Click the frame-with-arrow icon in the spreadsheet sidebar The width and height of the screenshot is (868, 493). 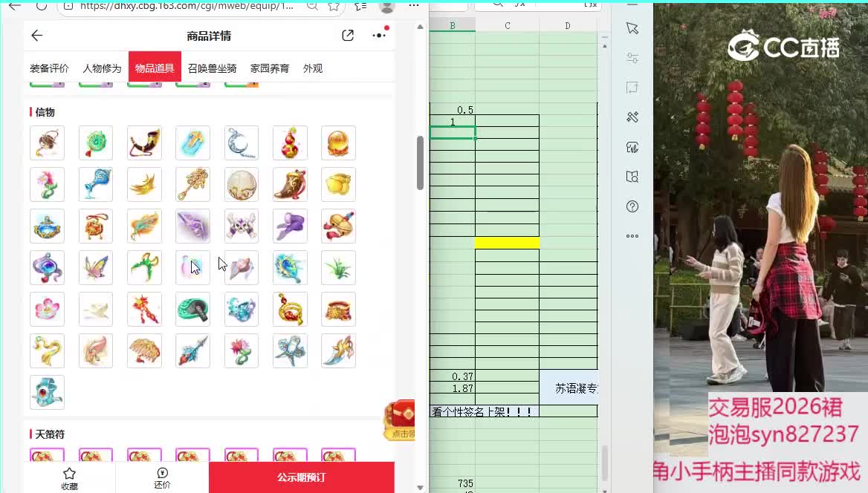[x=632, y=88]
